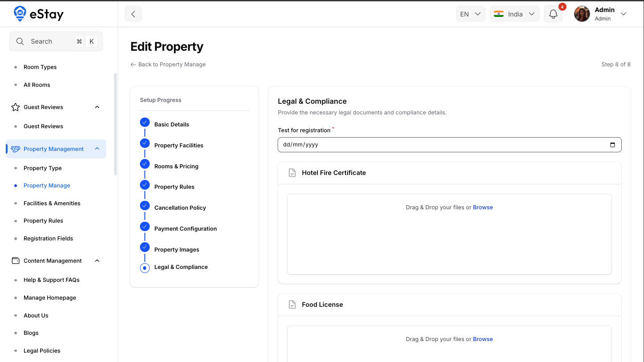Open About Us in sidebar
This screenshot has height=362, width=644.
pos(36,316)
